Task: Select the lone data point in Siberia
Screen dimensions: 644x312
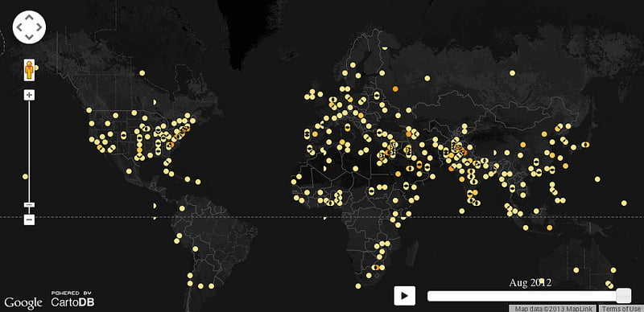Action: coord(512,72)
